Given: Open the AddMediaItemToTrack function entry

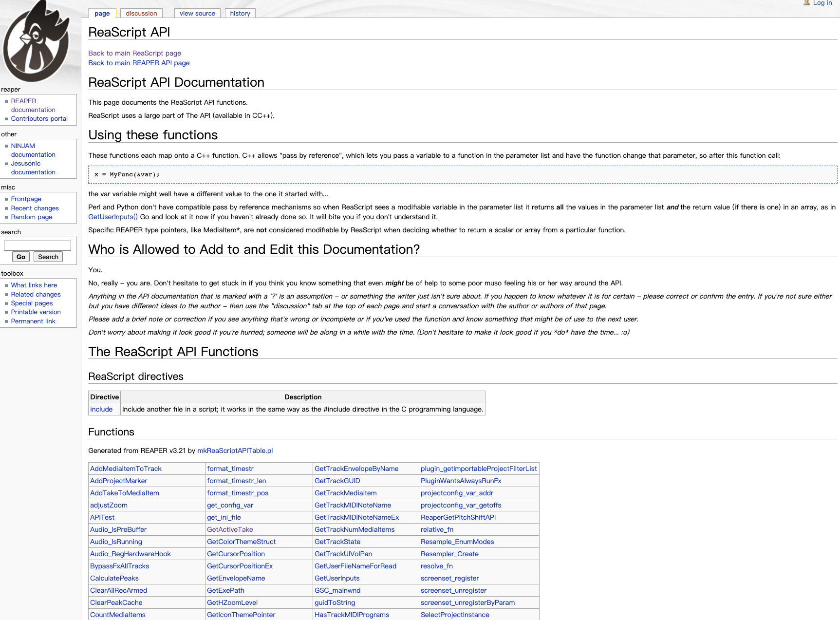Looking at the screenshot, I should 126,469.
